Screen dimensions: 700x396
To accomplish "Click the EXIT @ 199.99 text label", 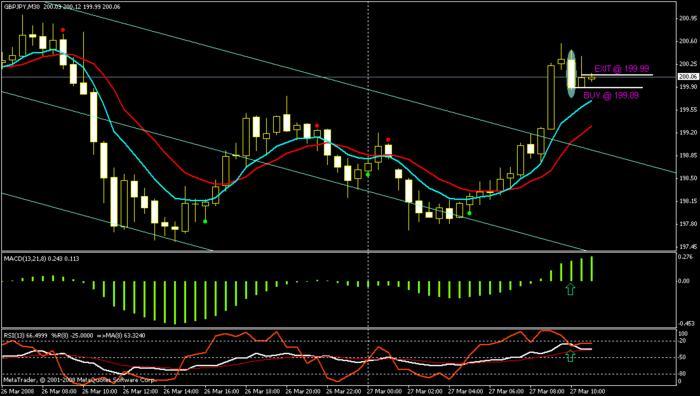I will coord(621,68).
